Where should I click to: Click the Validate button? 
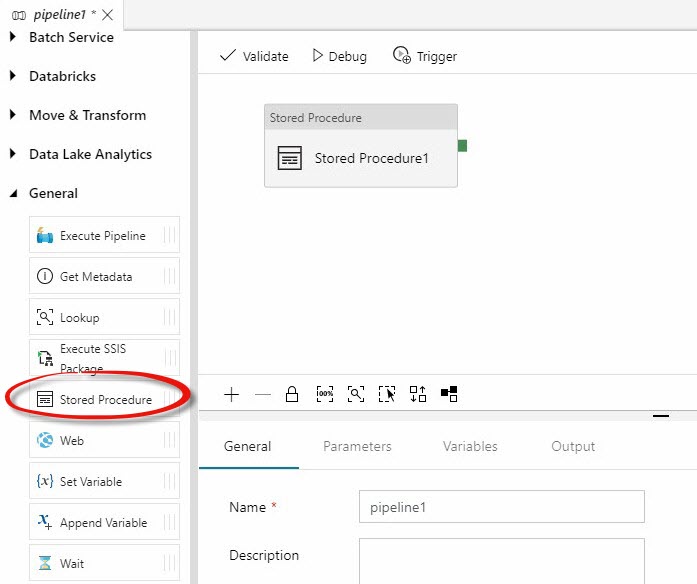254,56
